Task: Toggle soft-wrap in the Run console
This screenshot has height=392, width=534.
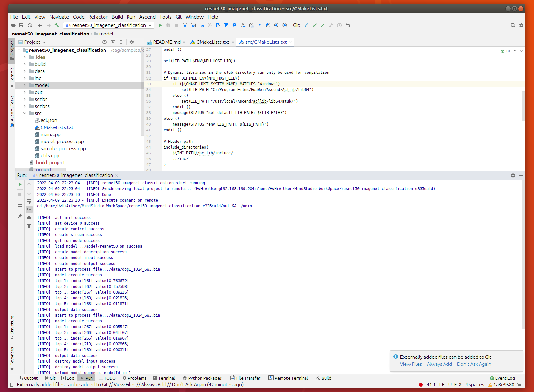Action: [x=29, y=201]
